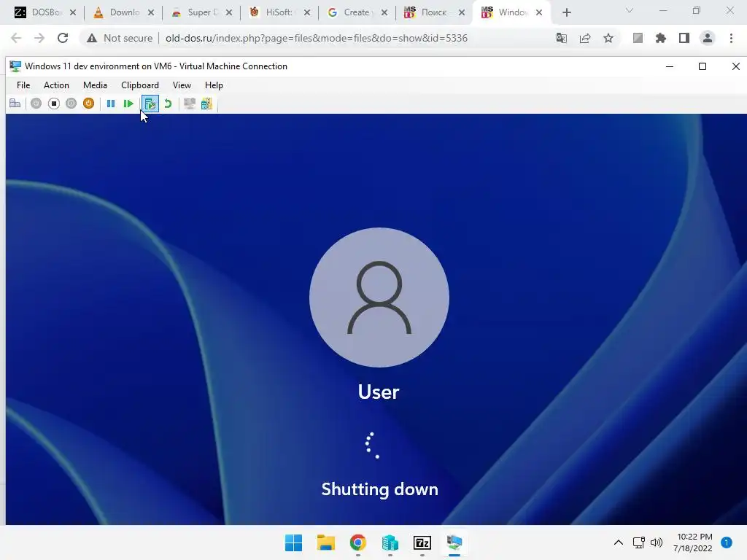Close the active Windows tab
Screen dimensions: 747x560
click(x=539, y=12)
